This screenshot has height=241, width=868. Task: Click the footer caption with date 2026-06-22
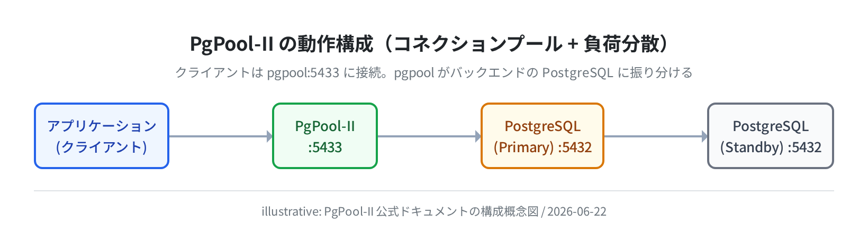click(x=434, y=211)
